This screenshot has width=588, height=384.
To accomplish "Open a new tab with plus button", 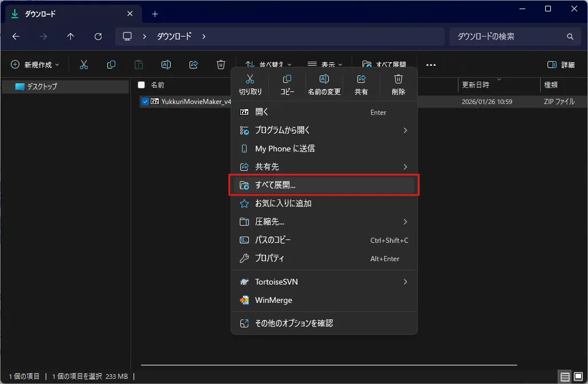I will (x=155, y=14).
